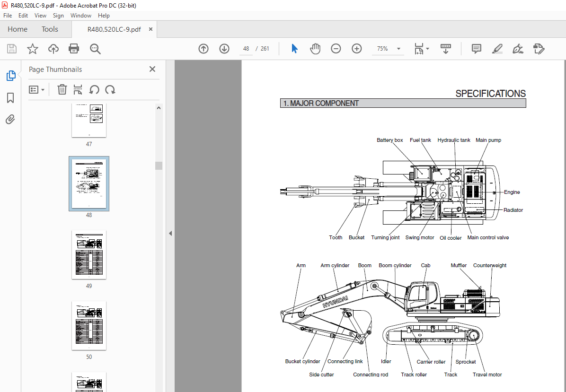Open the Window menu
Screen dimensions: 566x392
click(x=81, y=16)
